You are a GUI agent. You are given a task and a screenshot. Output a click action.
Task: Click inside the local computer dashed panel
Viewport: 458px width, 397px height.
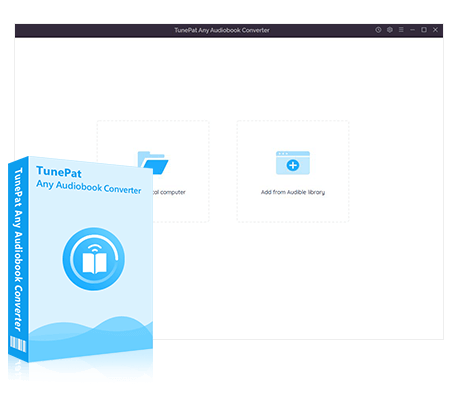182,140
